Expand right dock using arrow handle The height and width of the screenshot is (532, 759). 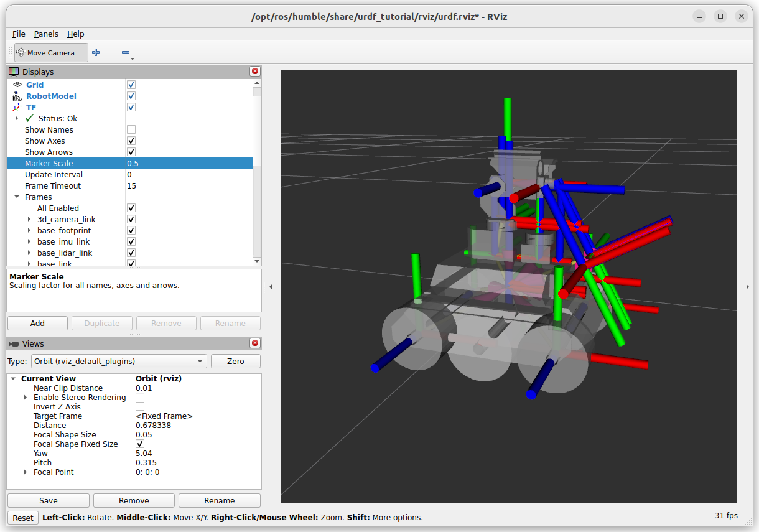click(747, 287)
